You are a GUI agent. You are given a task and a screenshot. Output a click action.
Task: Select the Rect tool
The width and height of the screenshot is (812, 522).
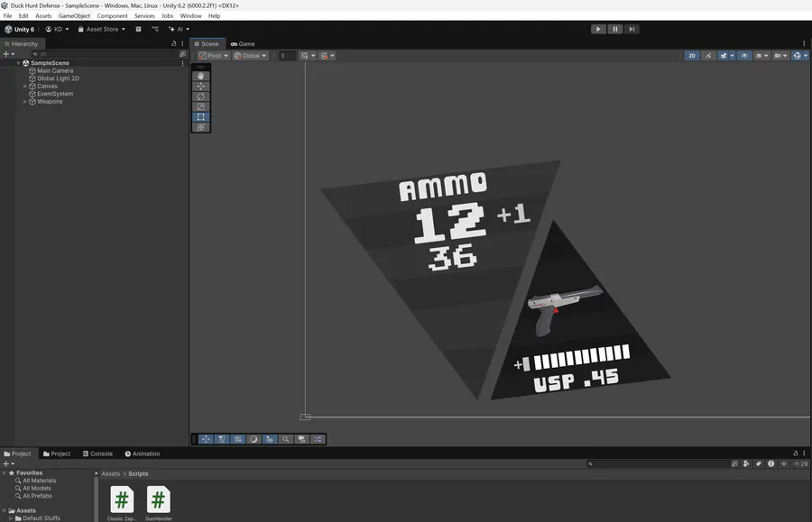point(201,117)
